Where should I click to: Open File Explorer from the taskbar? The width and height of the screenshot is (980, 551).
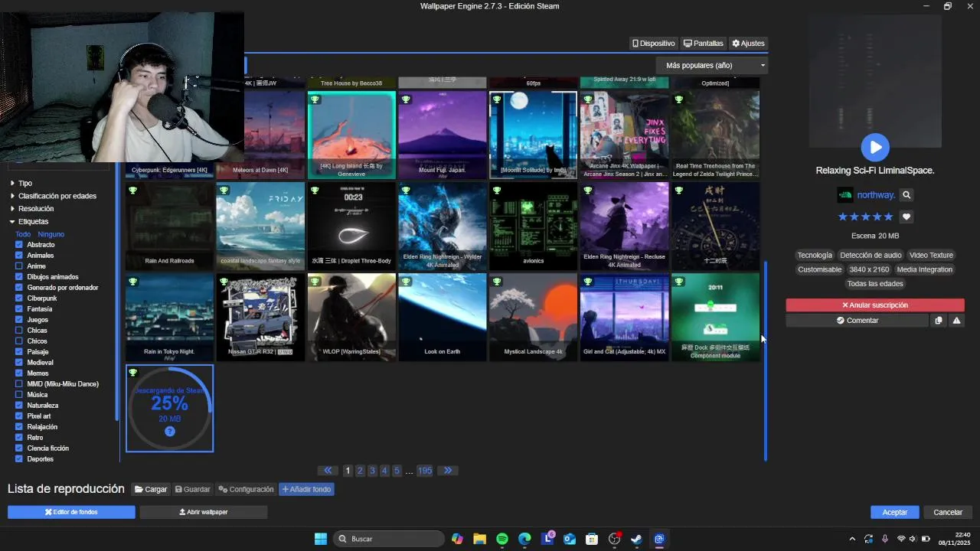click(x=479, y=539)
